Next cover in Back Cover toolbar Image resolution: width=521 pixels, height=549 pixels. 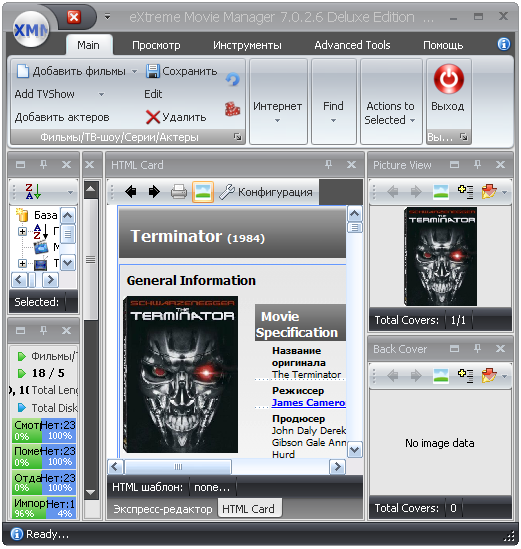416,376
